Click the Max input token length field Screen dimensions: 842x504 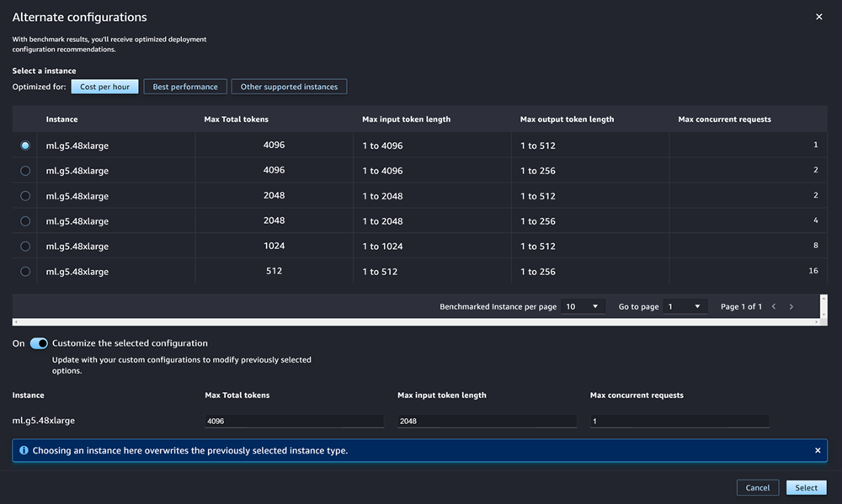coord(487,421)
